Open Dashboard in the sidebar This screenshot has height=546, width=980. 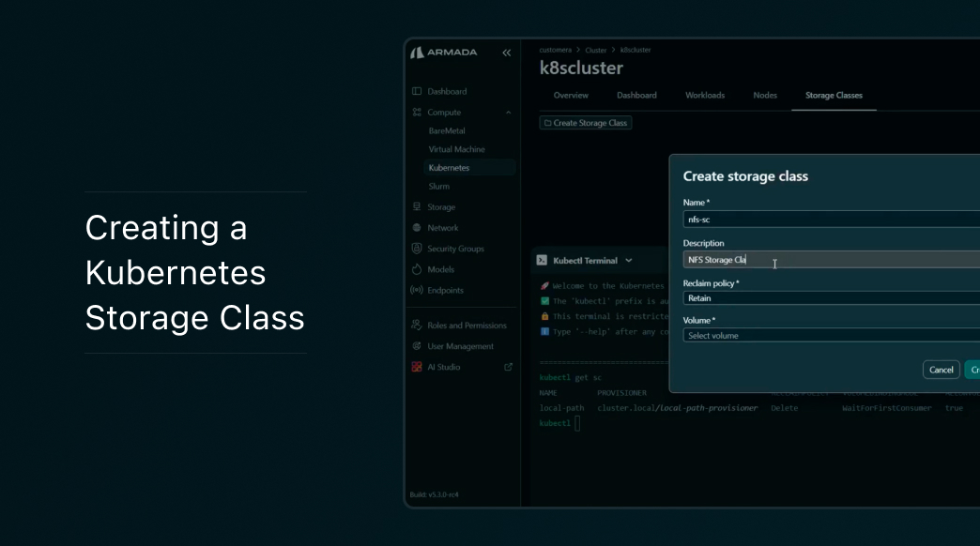447,91
